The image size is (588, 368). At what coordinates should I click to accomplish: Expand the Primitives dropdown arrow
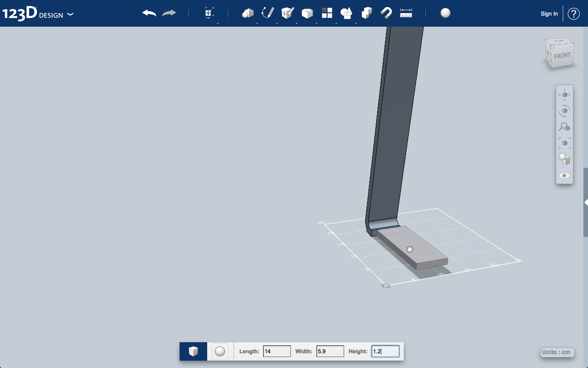257,23
